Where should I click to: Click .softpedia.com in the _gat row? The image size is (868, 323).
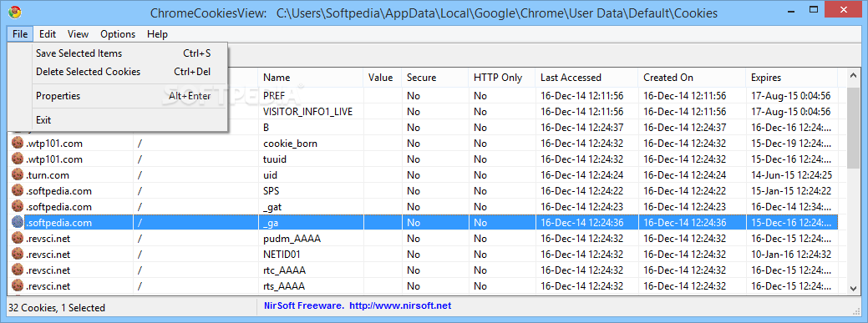point(58,207)
